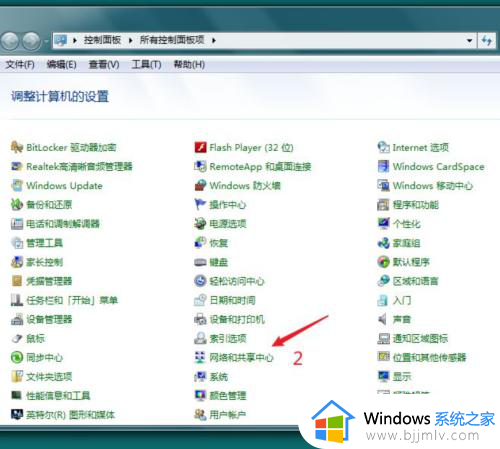Click the Internet 选项 icon

[x=383, y=147]
